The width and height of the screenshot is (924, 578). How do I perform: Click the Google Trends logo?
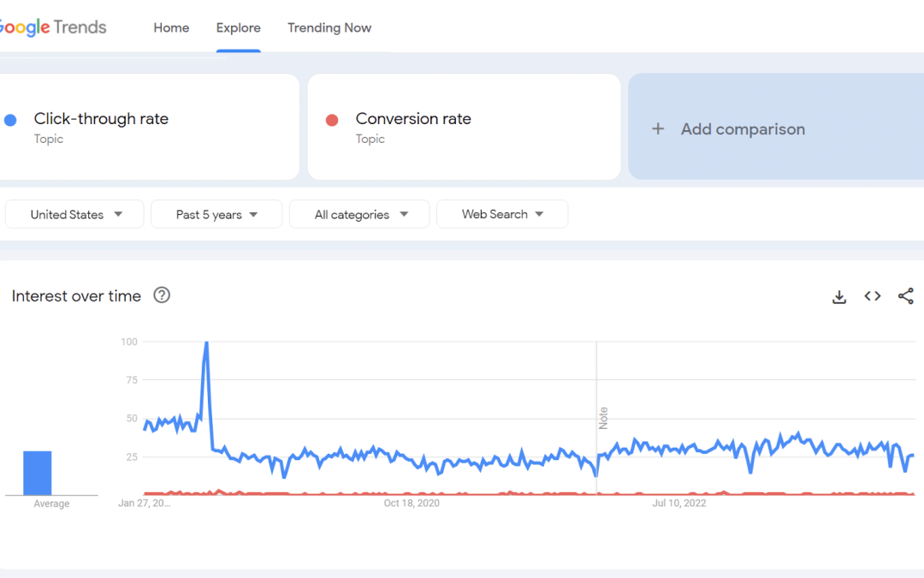pyautogui.click(x=53, y=27)
